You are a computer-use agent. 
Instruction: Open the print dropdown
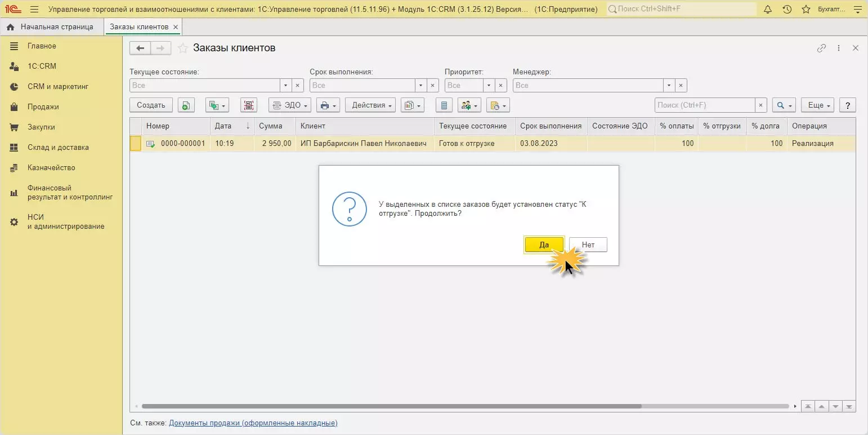[x=328, y=105]
